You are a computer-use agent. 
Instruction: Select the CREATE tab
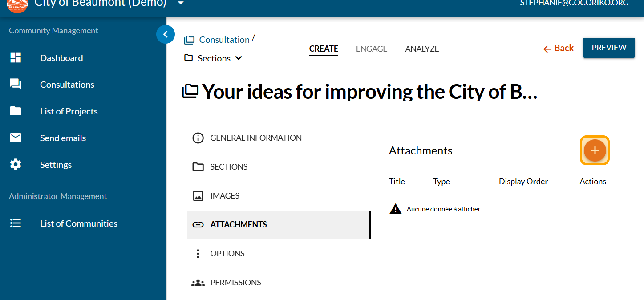[324, 49]
